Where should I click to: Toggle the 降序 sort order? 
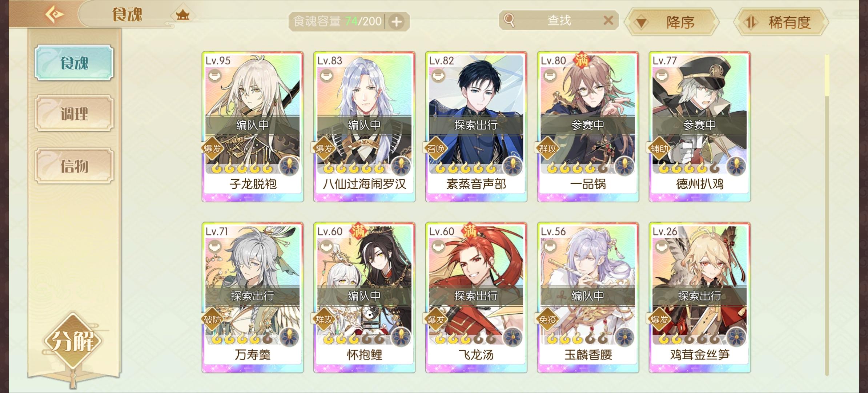click(672, 23)
